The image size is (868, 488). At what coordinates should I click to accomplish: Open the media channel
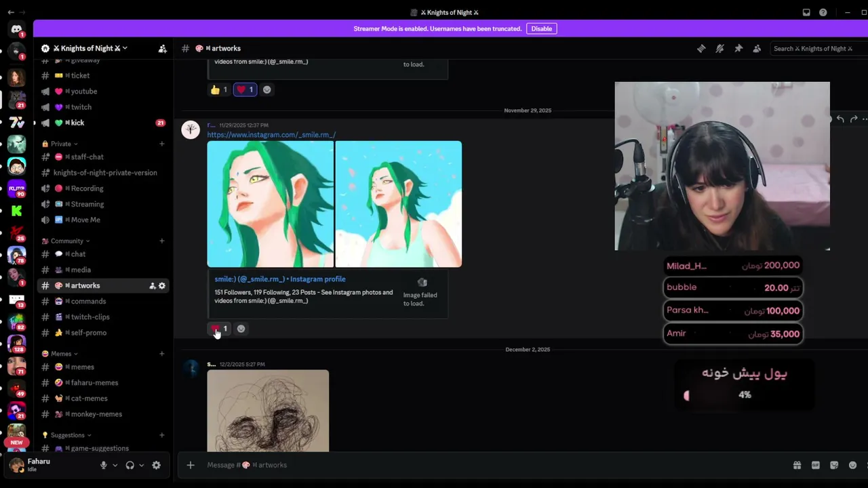tap(103, 270)
